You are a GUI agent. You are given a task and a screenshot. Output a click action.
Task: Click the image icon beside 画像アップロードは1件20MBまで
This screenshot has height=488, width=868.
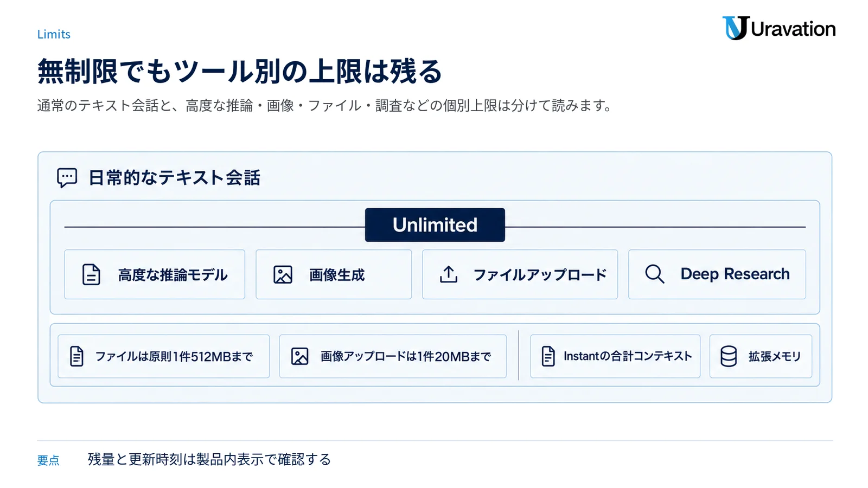coord(300,356)
